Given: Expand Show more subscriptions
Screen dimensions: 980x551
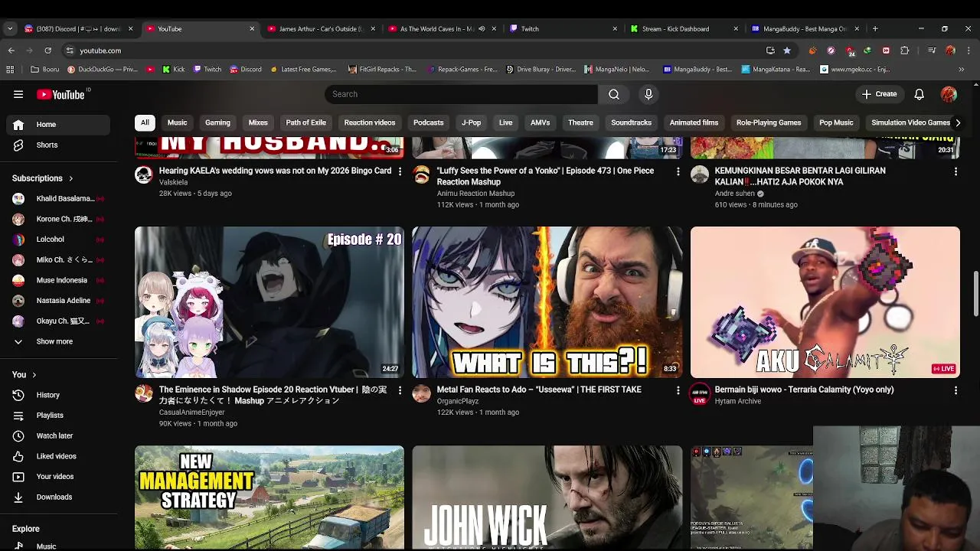Looking at the screenshot, I should click(60, 341).
